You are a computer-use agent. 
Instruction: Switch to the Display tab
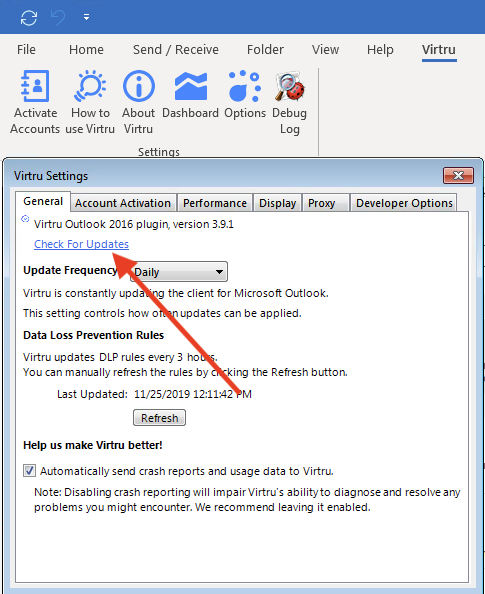(x=277, y=203)
